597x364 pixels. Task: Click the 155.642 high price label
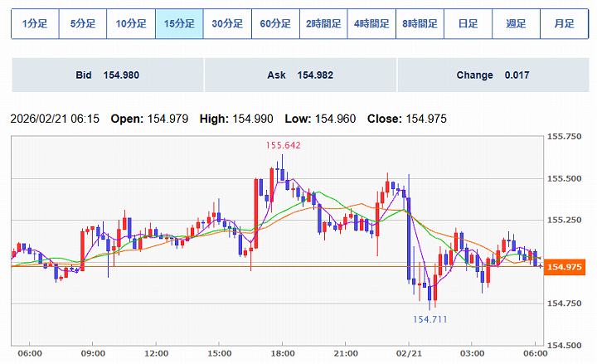283,145
